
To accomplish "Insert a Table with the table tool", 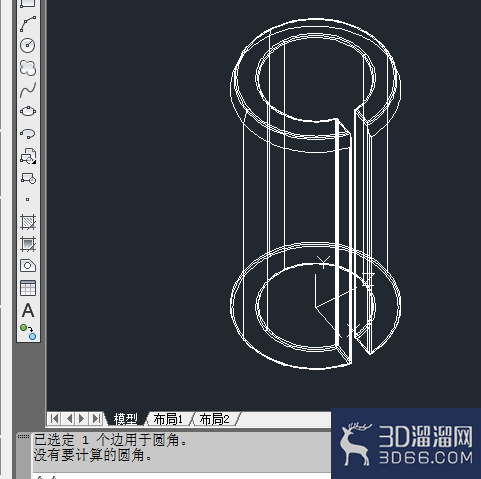I will pyautogui.click(x=28, y=288).
